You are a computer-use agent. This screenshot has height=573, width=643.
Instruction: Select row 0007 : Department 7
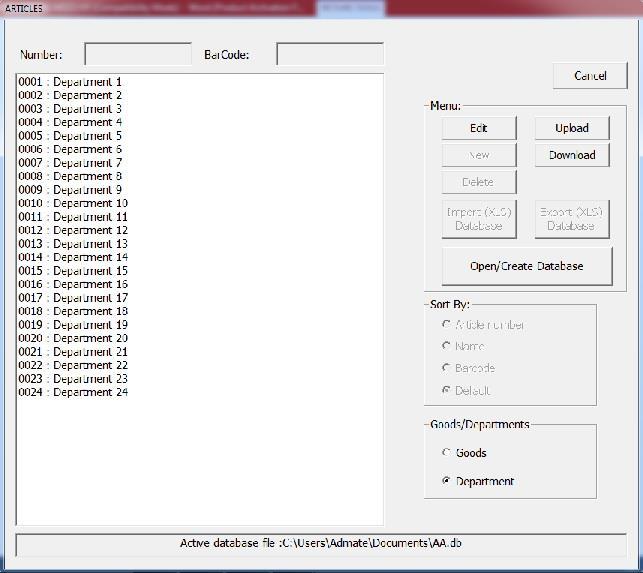coord(200,163)
